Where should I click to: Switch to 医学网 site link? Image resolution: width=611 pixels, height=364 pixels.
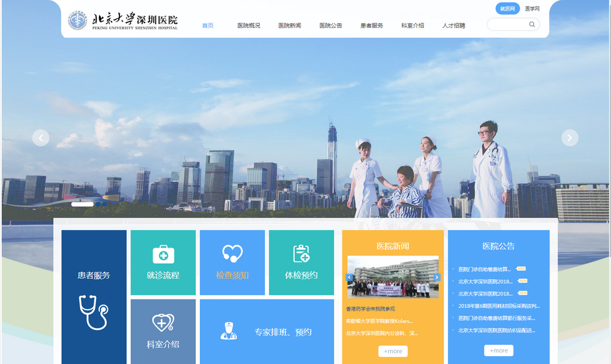point(532,8)
